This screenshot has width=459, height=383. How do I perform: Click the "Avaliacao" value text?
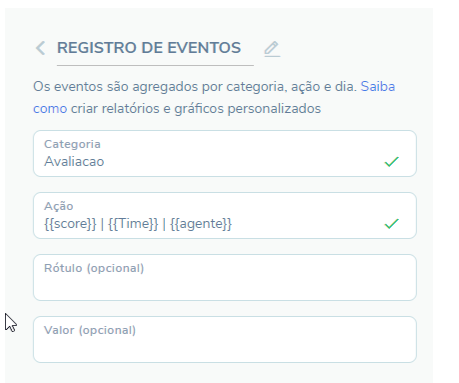pyautogui.click(x=74, y=162)
